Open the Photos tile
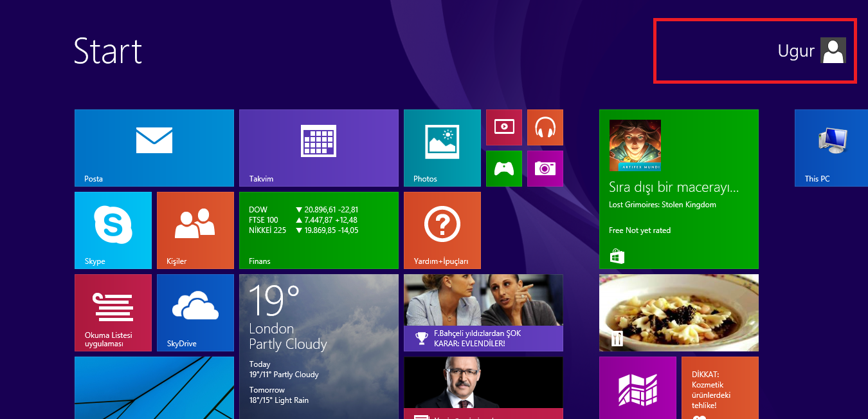868x419 pixels. (x=442, y=148)
